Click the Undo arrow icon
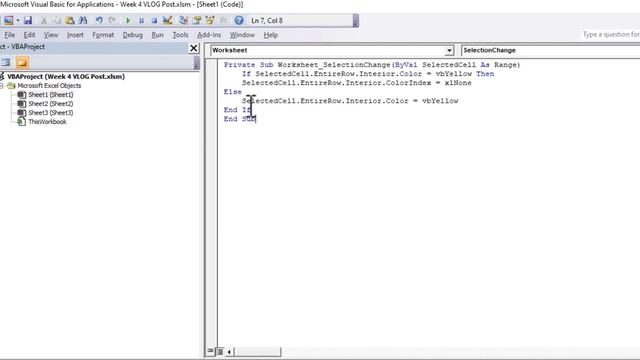 [x=99, y=20]
